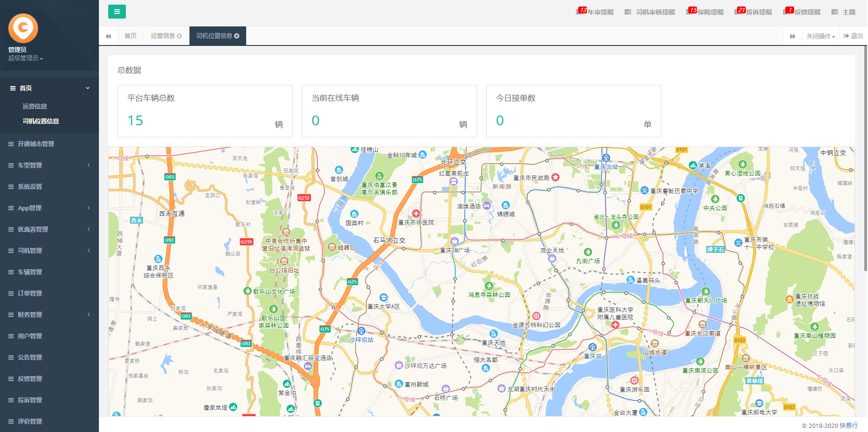The width and height of the screenshot is (868, 432).
Task: Click the 沙坪坝站 station marker on map
Action: pyautogui.click(x=361, y=331)
